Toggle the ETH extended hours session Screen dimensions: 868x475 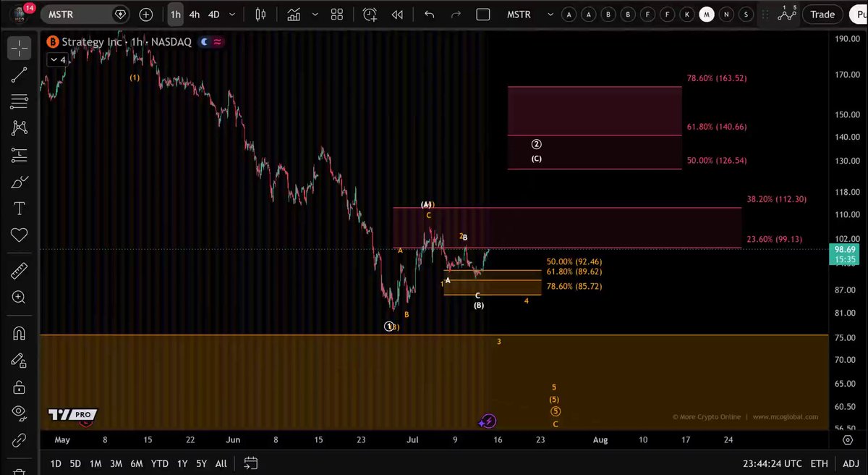(819, 463)
